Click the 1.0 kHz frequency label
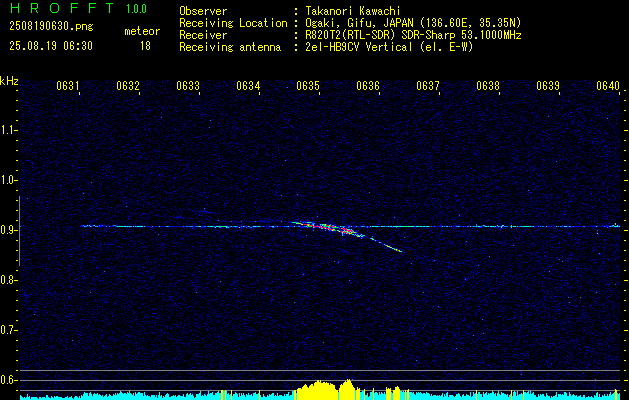629x400 pixels. (x=8, y=180)
